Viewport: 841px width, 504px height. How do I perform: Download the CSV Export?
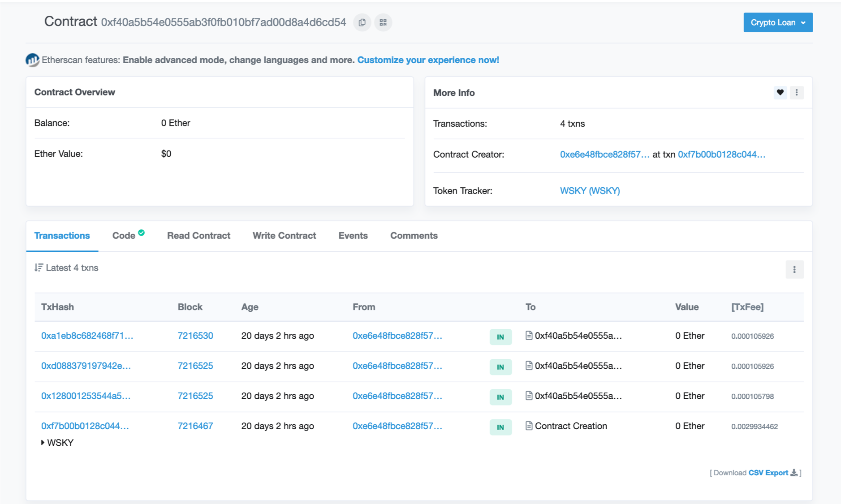click(x=768, y=473)
